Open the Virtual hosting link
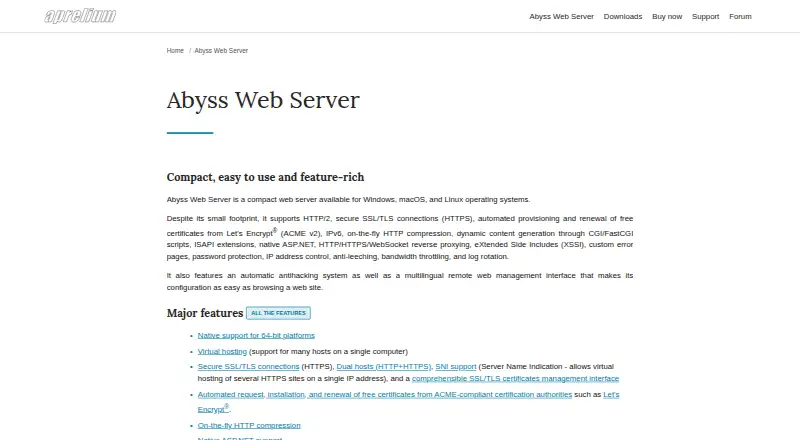 [222, 351]
